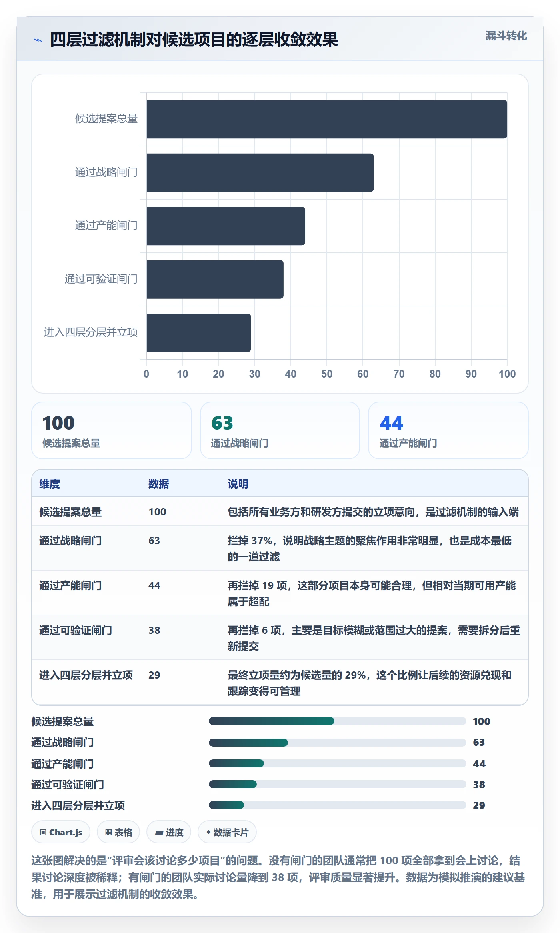Click the 通过战略闸门 progress bar
The width and height of the screenshot is (560, 933).
tap(337, 743)
